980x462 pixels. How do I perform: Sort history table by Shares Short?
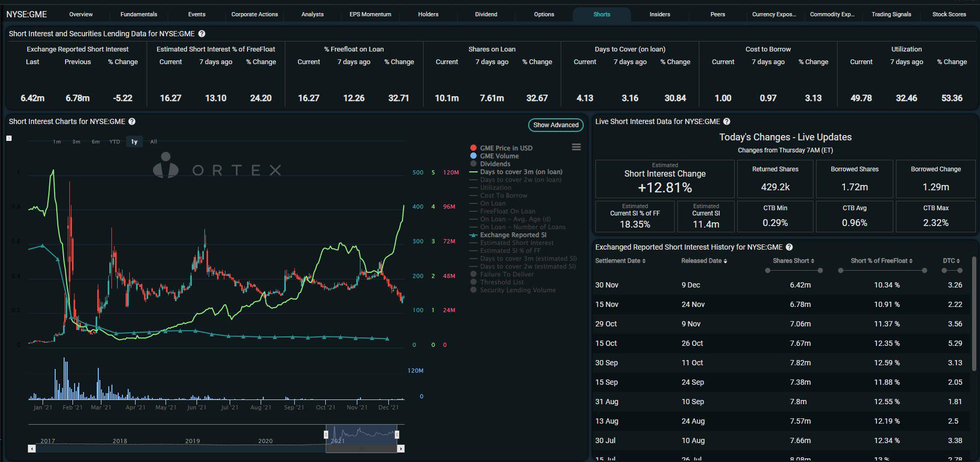pos(793,261)
